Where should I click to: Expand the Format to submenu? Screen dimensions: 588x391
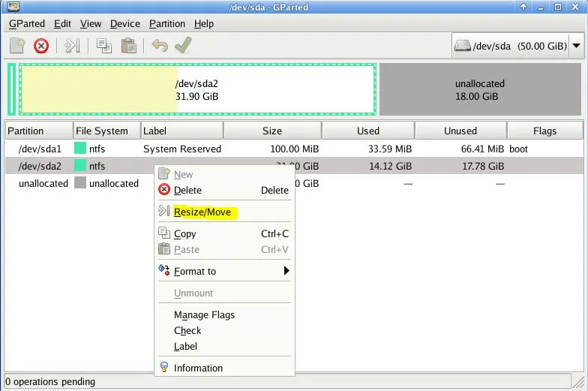point(224,271)
